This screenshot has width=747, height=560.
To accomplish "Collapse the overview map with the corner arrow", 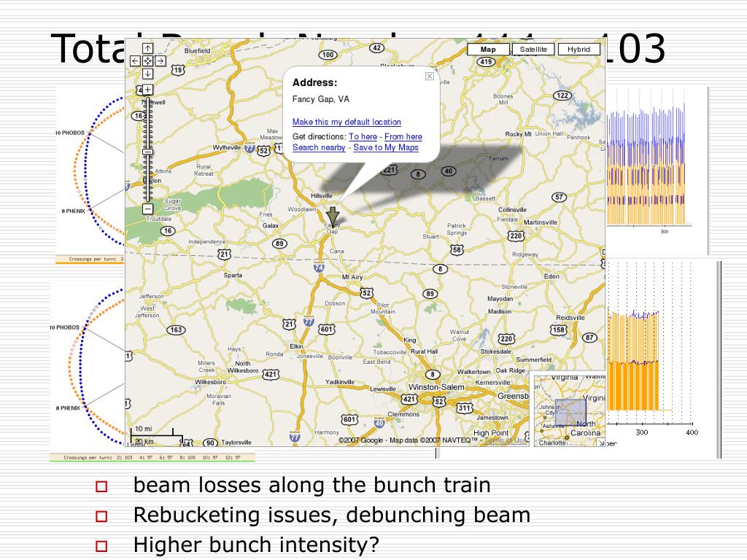I will tap(601, 443).
